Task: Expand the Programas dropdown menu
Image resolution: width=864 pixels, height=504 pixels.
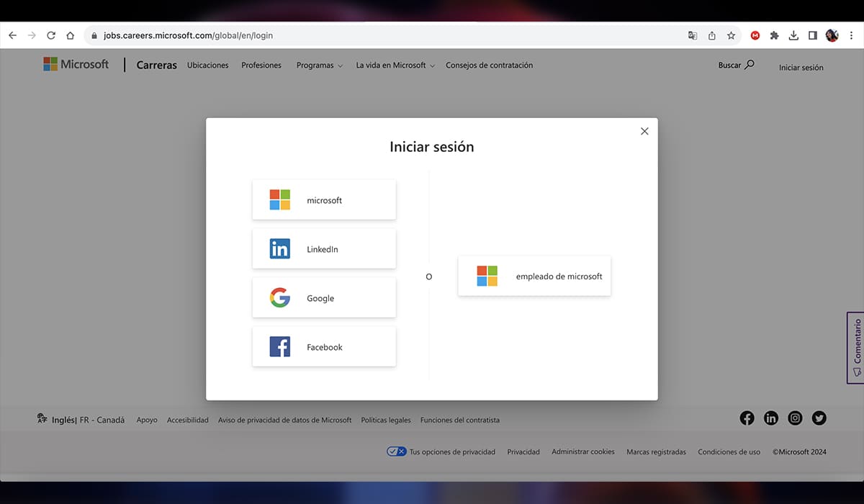Action: 320,66
